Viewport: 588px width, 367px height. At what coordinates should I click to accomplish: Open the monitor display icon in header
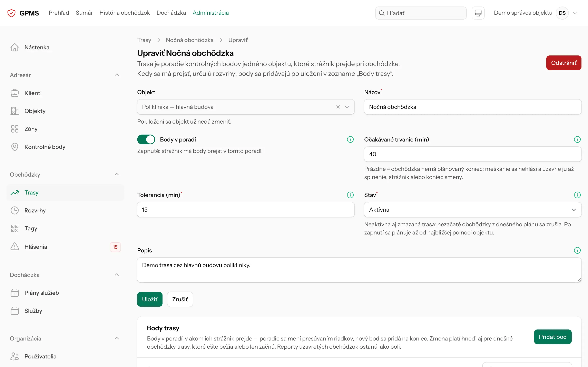click(478, 13)
